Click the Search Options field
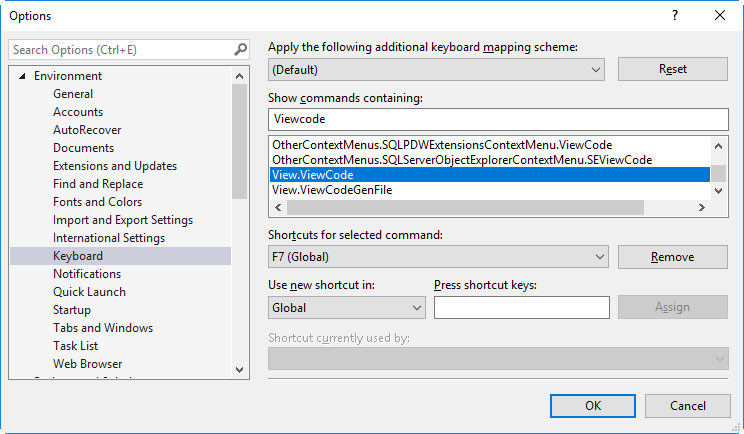This screenshot has width=744, height=434. click(x=120, y=49)
